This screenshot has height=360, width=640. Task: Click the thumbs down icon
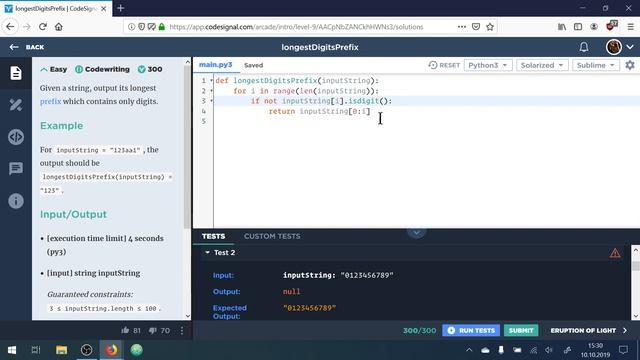click(x=152, y=330)
